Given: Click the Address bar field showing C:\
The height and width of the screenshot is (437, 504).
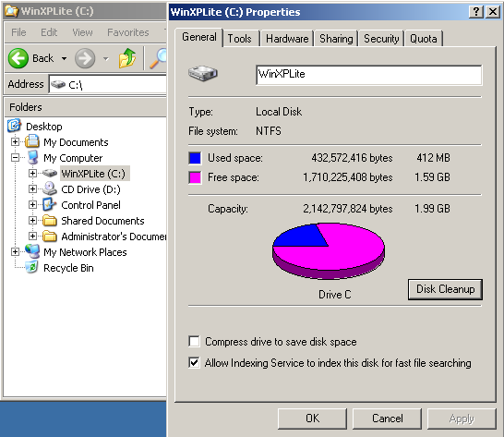Looking at the screenshot, I should [x=108, y=85].
